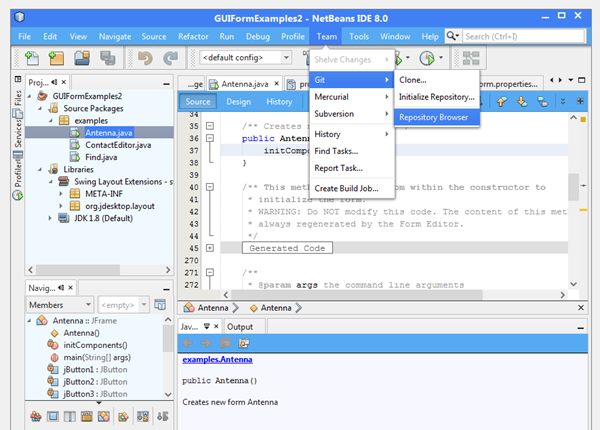The image size is (600, 430).
Task: Click the Undo toolbar icon
Action: pos(144,58)
